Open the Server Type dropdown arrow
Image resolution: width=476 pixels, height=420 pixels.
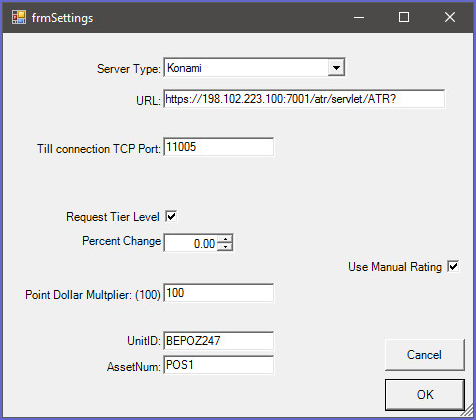[336, 68]
